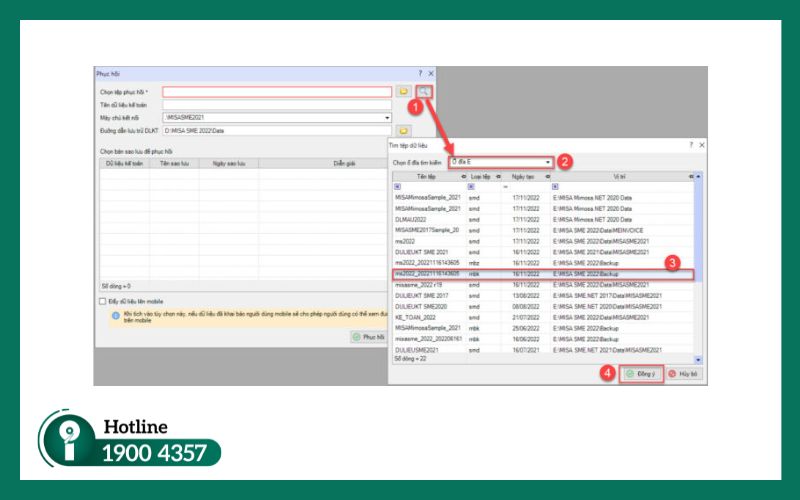Click the 13/08/2022 date cell
The image size is (800, 500).
[x=526, y=296]
